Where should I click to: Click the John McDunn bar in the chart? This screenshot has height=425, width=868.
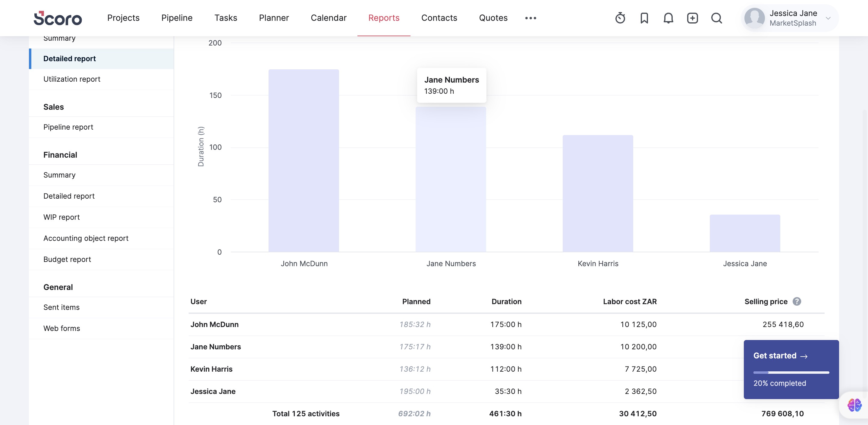coord(303,160)
